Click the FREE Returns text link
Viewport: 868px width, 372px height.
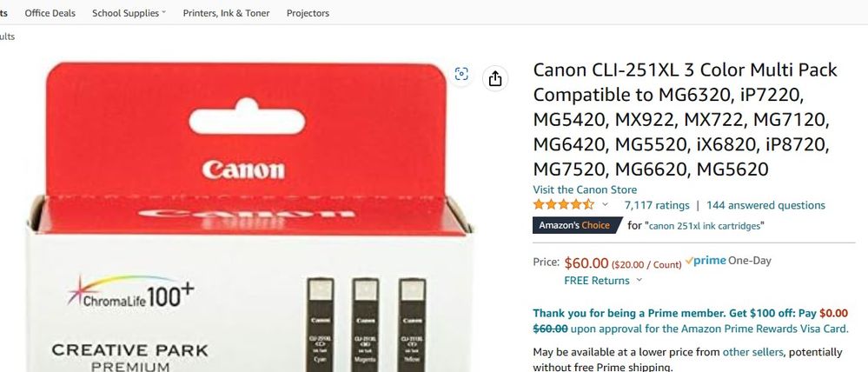coord(597,281)
